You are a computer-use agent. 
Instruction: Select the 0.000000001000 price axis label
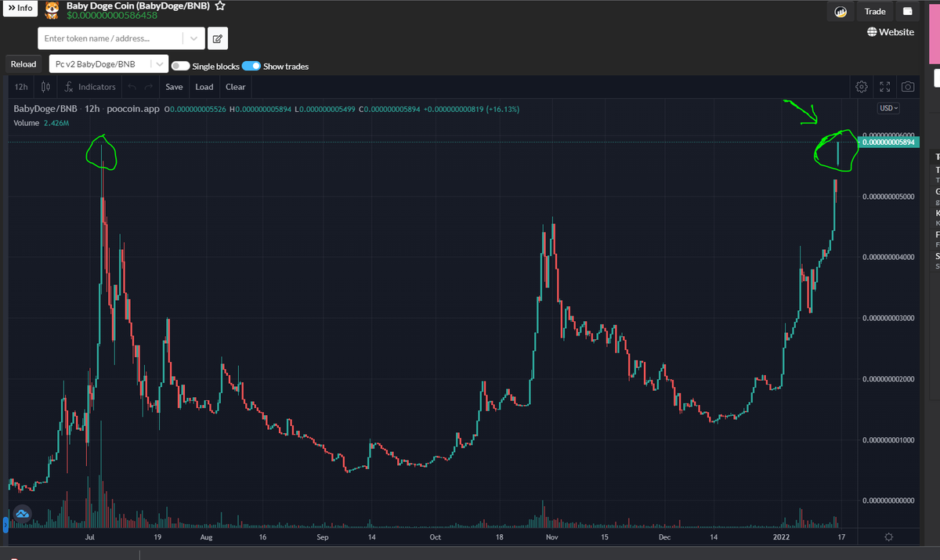(888, 440)
